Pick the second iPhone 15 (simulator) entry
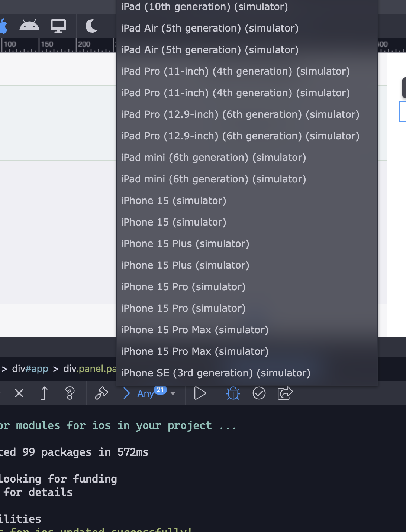The height and width of the screenshot is (532, 406). (x=247, y=222)
